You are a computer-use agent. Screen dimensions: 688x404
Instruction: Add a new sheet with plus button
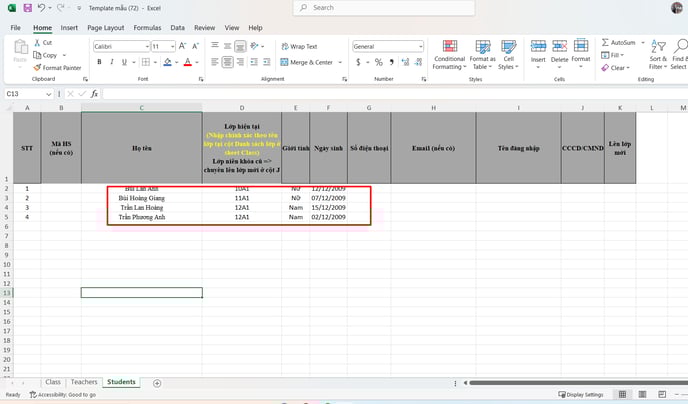pos(157,383)
